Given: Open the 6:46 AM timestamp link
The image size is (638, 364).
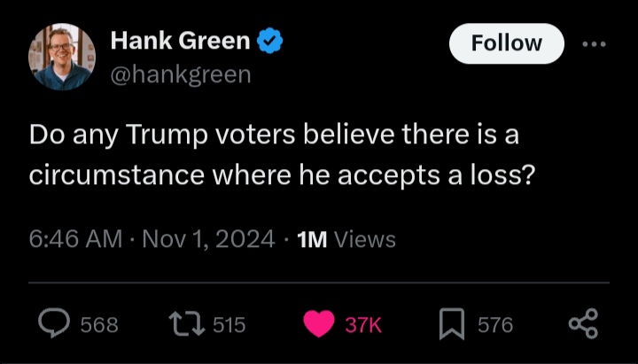Looking at the screenshot, I should pos(74,239).
